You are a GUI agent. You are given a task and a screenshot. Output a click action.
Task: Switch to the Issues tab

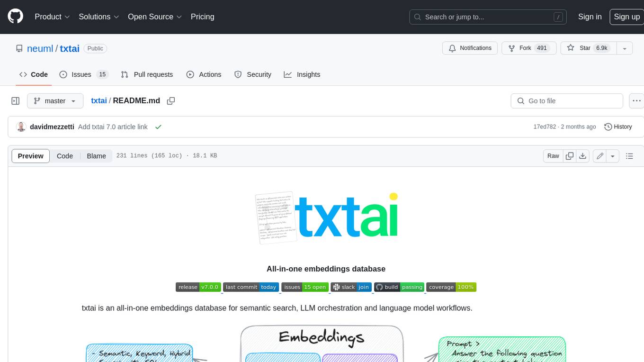[x=84, y=74]
